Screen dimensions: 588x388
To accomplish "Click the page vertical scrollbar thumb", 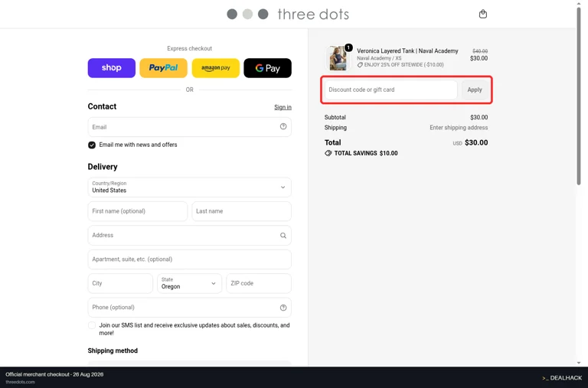I will [x=579, y=96].
